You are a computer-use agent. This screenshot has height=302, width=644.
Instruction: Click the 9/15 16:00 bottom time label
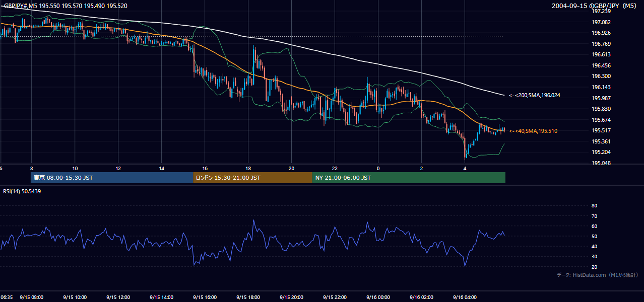[205, 297]
